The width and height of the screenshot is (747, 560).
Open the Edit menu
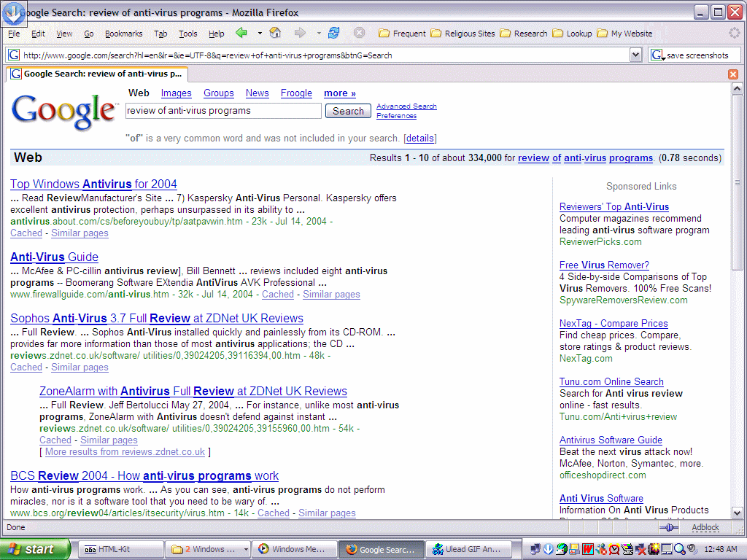click(38, 34)
